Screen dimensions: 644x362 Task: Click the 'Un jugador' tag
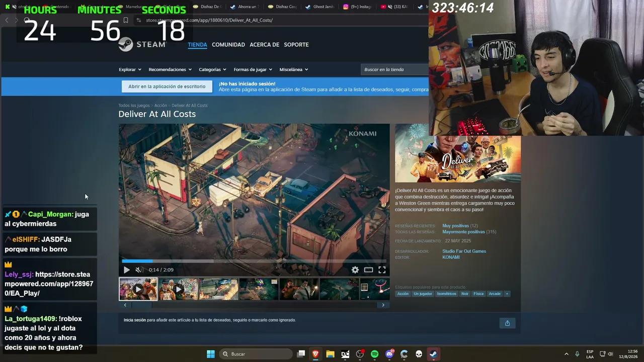tap(423, 294)
